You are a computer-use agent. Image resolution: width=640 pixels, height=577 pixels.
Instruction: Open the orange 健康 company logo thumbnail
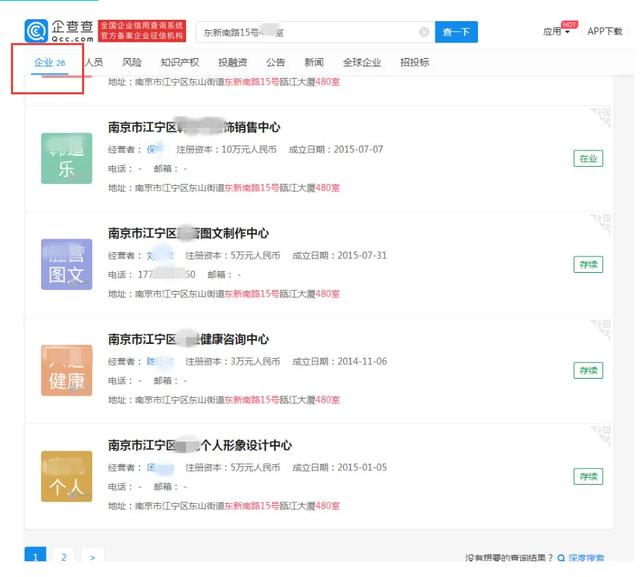click(x=67, y=369)
